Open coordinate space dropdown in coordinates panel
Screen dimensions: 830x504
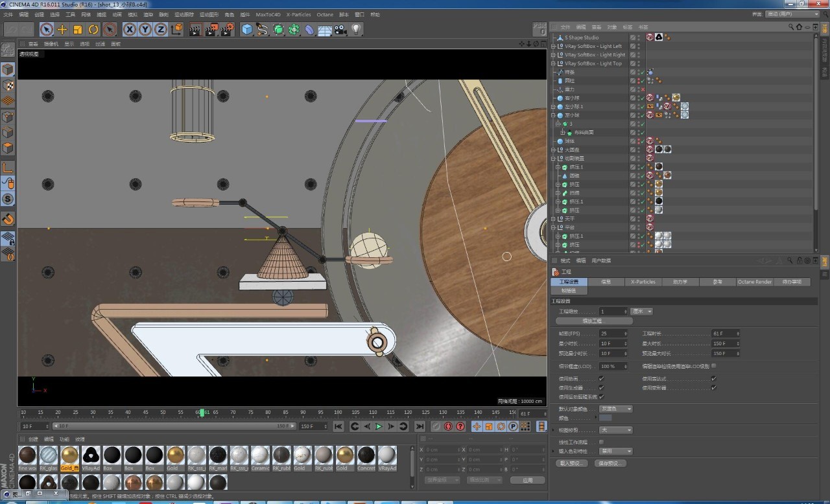tap(443, 480)
